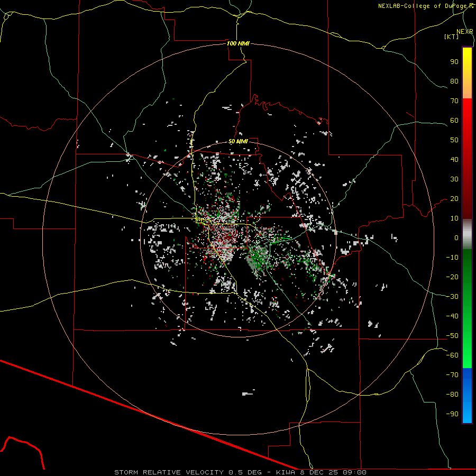Select the gray zero-velocity color bar segment
Image resolution: width=476 pixels, height=476 pixels.
click(467, 234)
